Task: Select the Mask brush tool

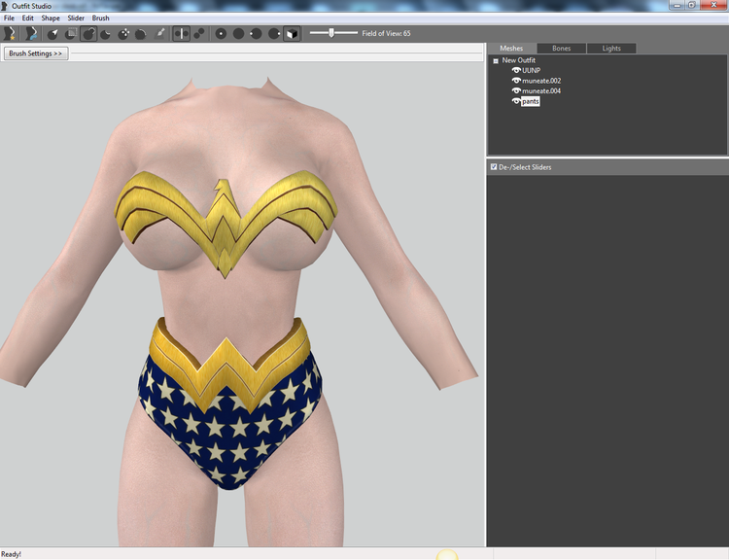Action: pyautogui.click(x=71, y=33)
